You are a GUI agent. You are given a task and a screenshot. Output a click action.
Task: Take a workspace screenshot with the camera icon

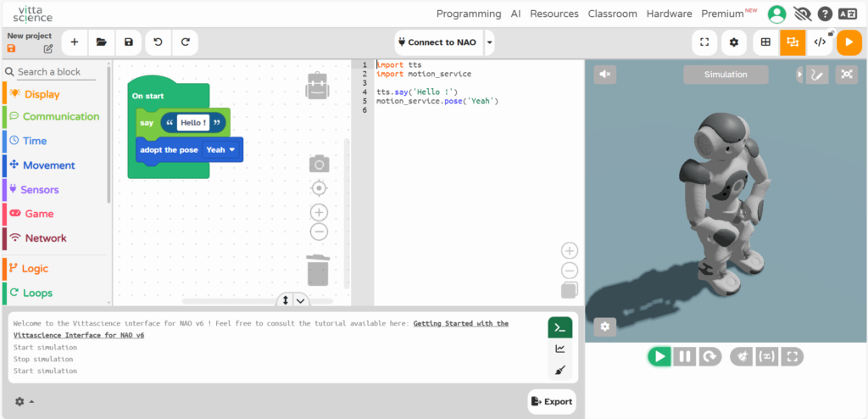point(319,164)
